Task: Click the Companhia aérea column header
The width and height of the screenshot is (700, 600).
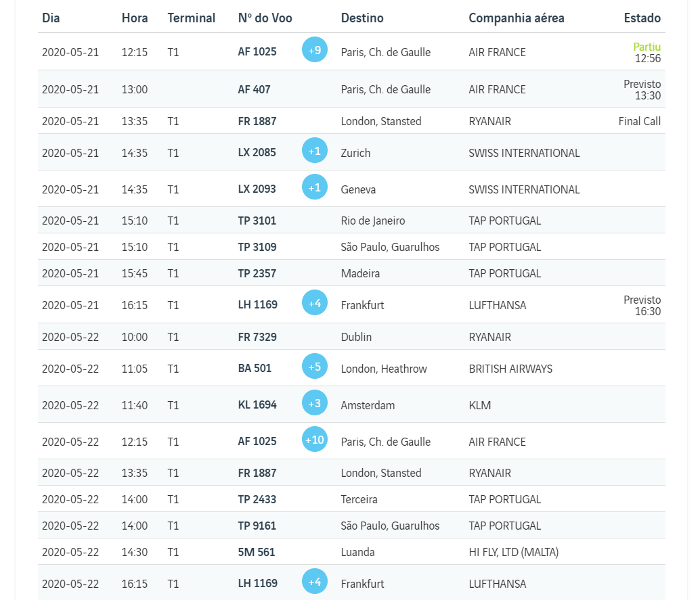Action: [x=516, y=18]
